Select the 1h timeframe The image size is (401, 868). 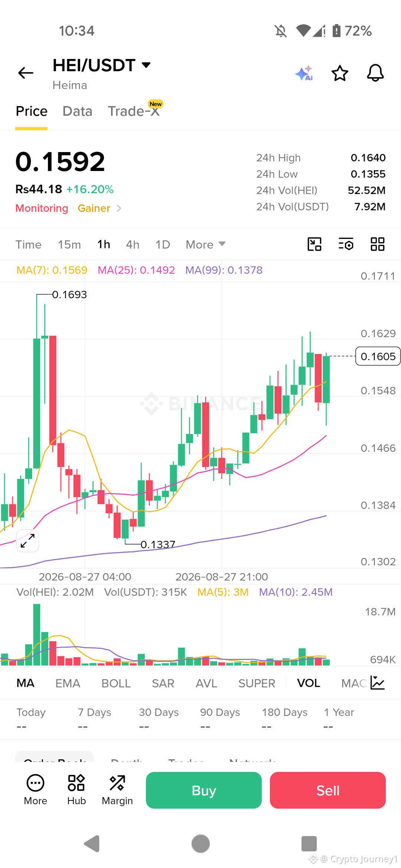pyautogui.click(x=104, y=244)
